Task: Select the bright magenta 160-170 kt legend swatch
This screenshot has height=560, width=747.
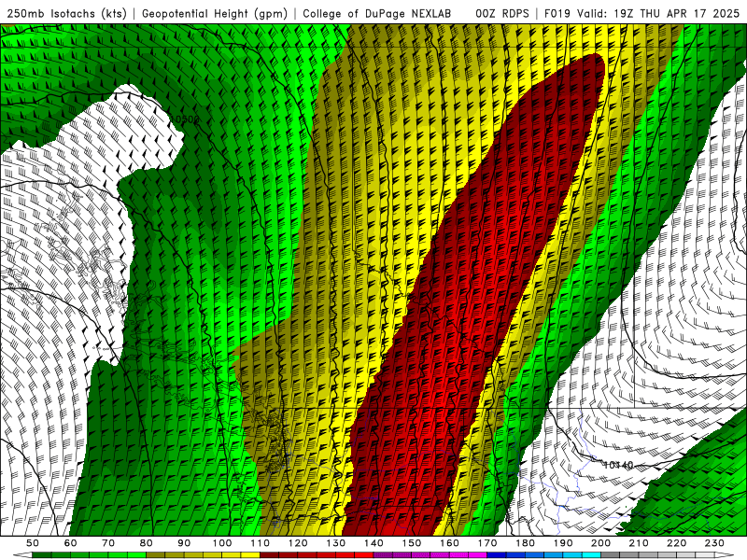Action: (477, 554)
